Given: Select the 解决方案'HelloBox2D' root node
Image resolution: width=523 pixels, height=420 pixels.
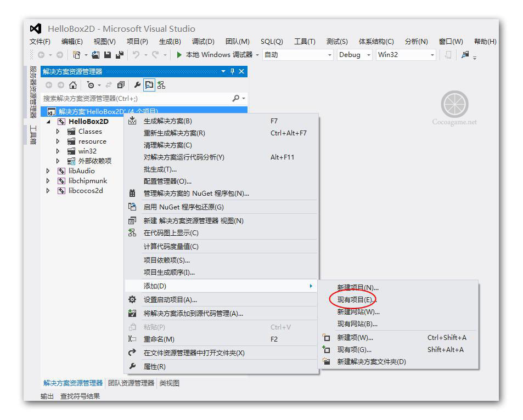Looking at the screenshot, I should click(144, 111).
